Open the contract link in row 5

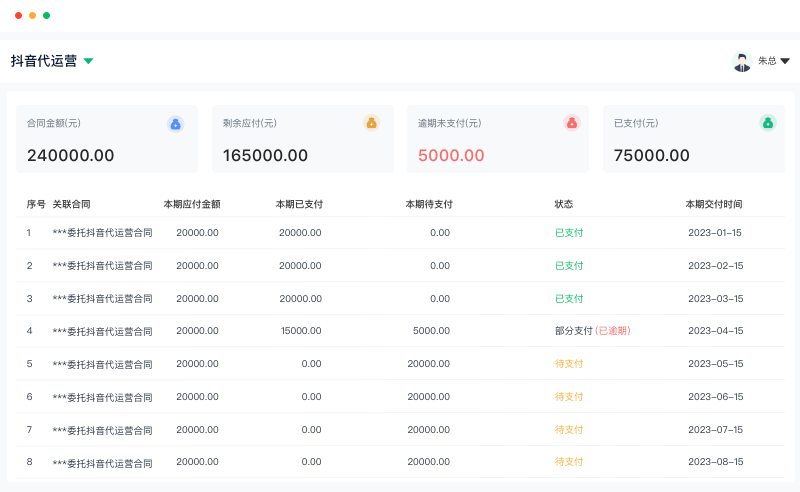103,364
